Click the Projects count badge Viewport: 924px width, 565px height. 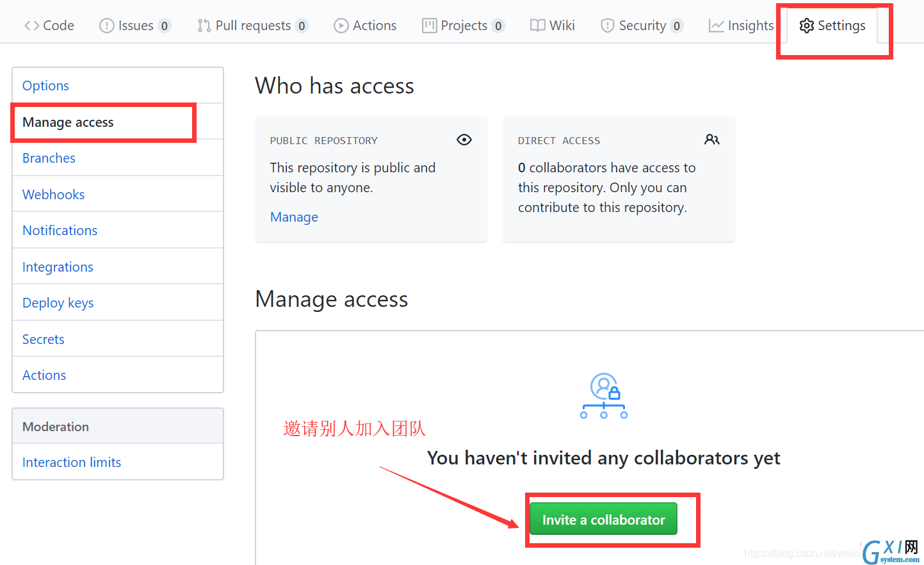498,26
